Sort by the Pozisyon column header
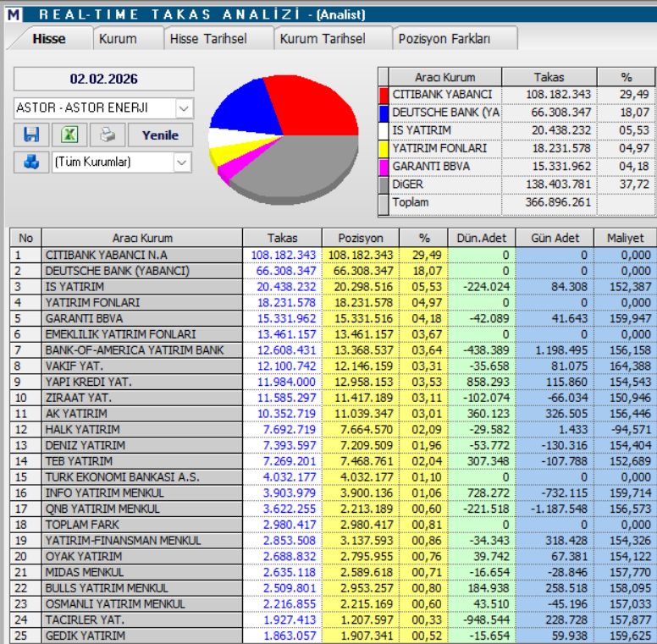 tap(361, 238)
